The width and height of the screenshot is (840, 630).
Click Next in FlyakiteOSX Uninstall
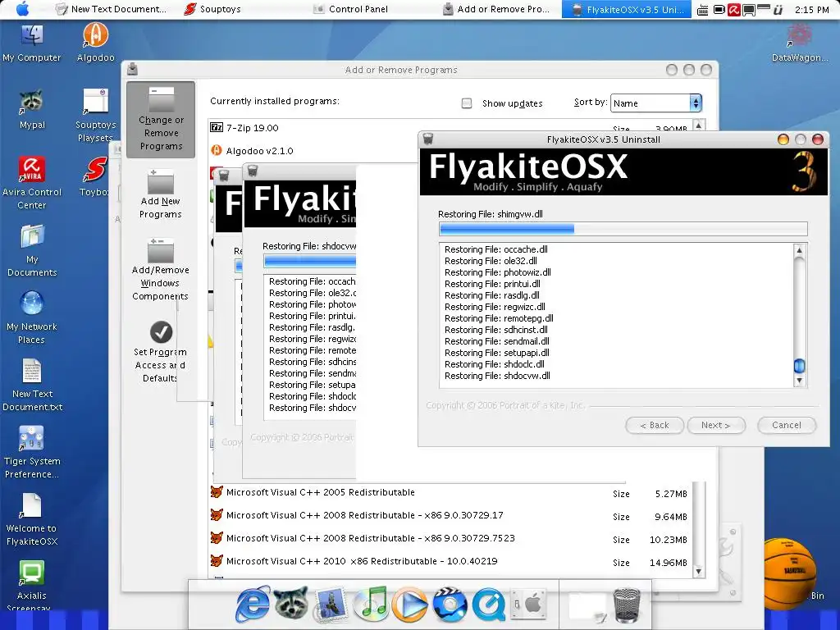click(716, 425)
